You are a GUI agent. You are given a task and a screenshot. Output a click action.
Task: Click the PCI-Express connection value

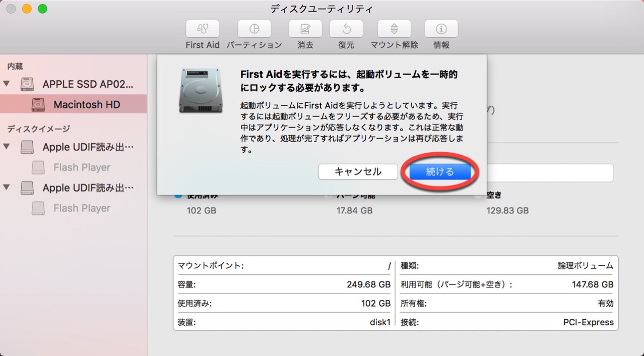point(589,322)
